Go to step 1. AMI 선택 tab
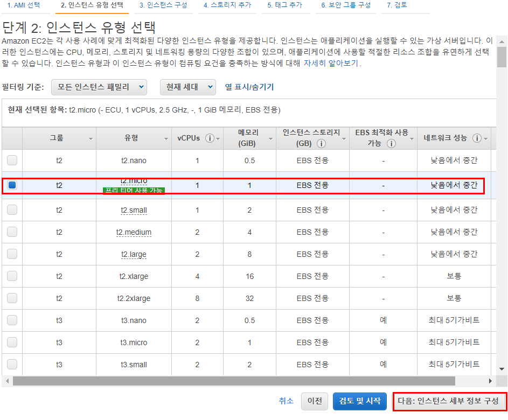The width and height of the screenshot is (508, 420). [x=24, y=5]
